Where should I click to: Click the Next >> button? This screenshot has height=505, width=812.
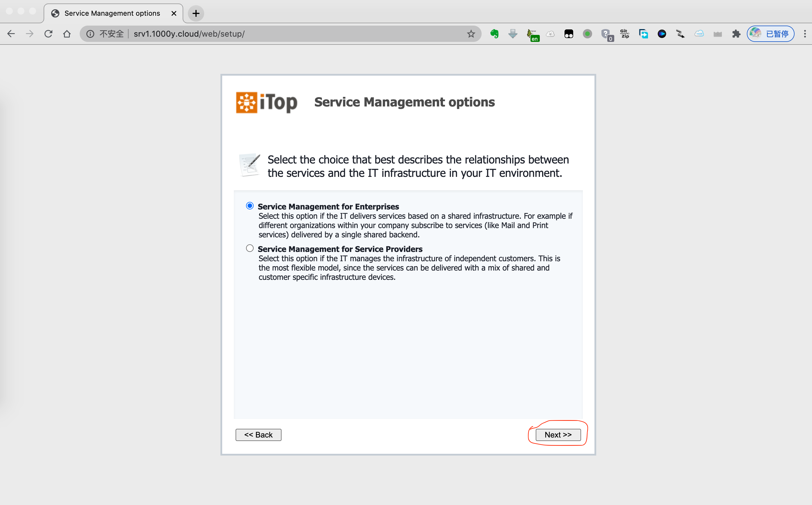558,435
